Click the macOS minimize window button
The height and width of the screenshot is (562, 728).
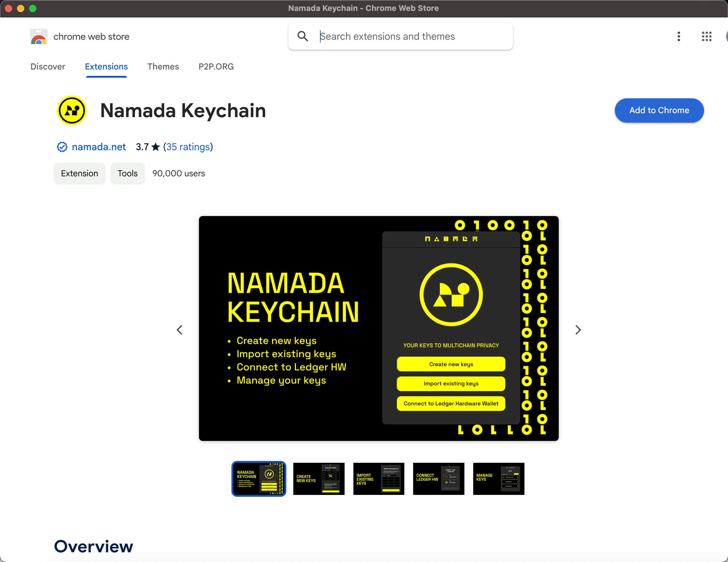pyautogui.click(x=21, y=8)
